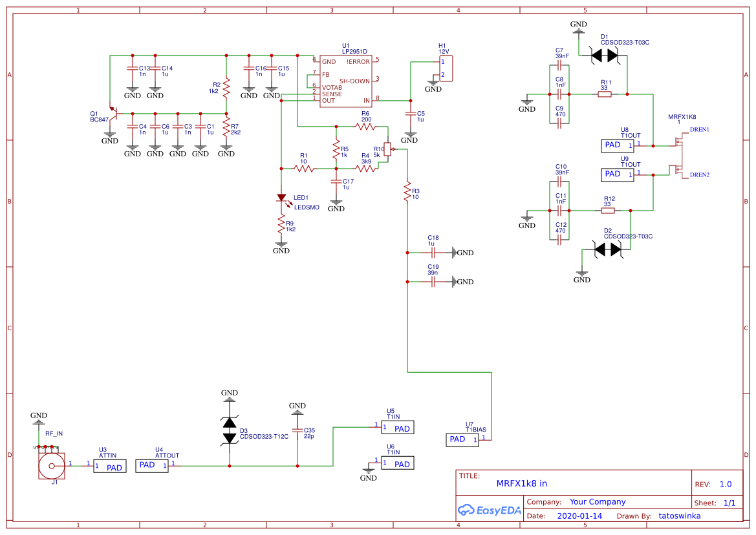Select capacitor C10 39nF symbol
This screenshot has height=535, width=756.
[x=559, y=182]
